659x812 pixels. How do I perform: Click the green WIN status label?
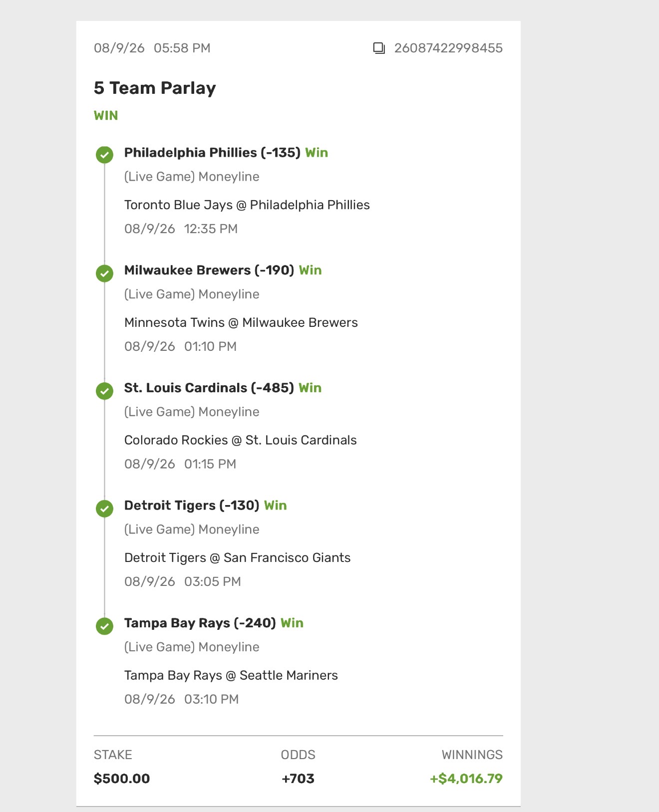[106, 116]
